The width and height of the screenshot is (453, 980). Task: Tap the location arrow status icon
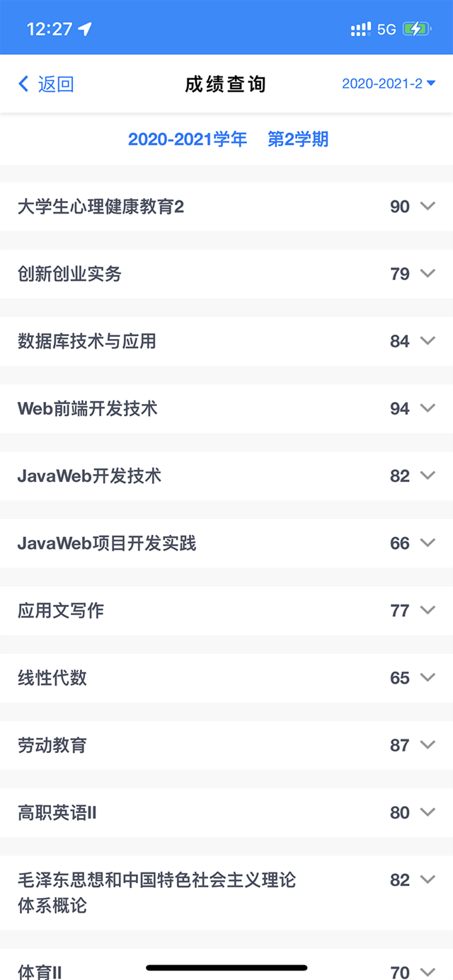click(85, 29)
